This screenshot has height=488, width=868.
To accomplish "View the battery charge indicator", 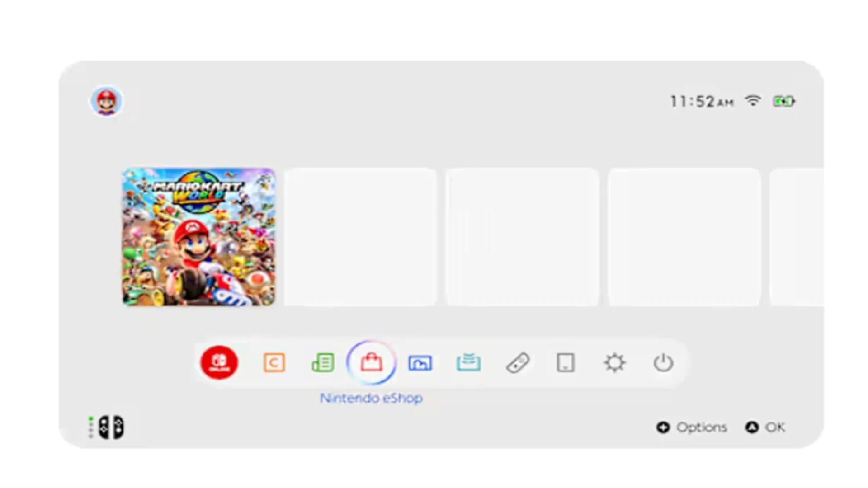I will [784, 101].
